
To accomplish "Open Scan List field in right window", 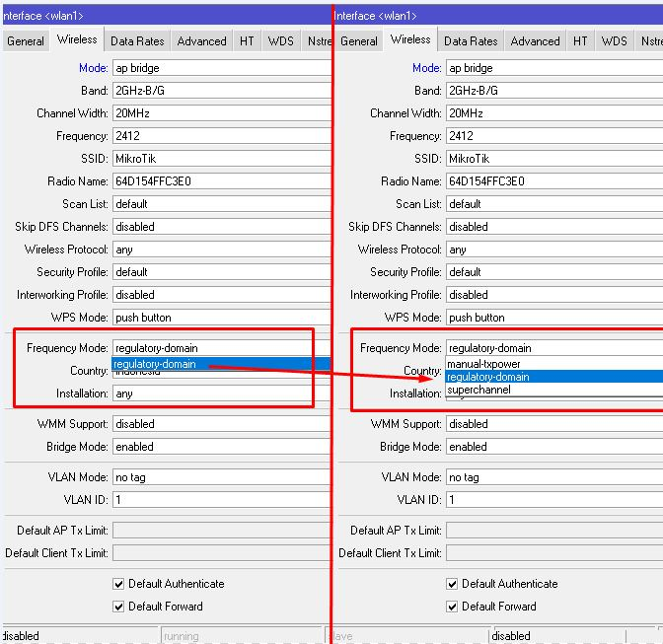I will click(x=554, y=204).
